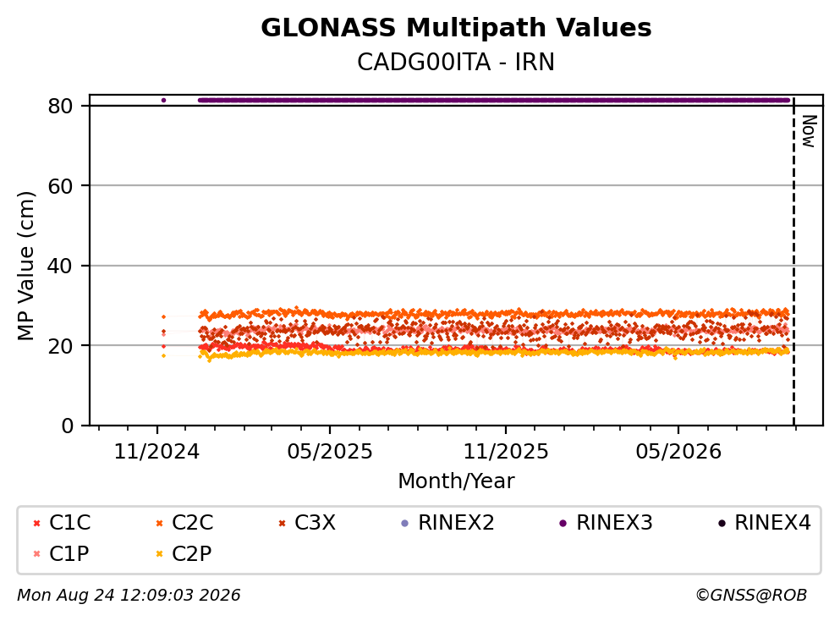Click the 05/2025 x-axis tick label
The width and height of the screenshot is (840, 621).
click(329, 452)
